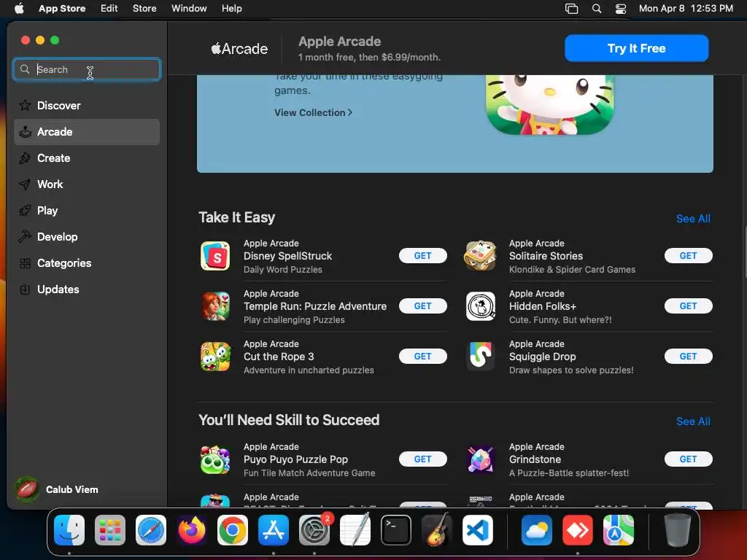Image resolution: width=747 pixels, height=560 pixels.
Task: Open the Edit menu
Action: point(109,9)
